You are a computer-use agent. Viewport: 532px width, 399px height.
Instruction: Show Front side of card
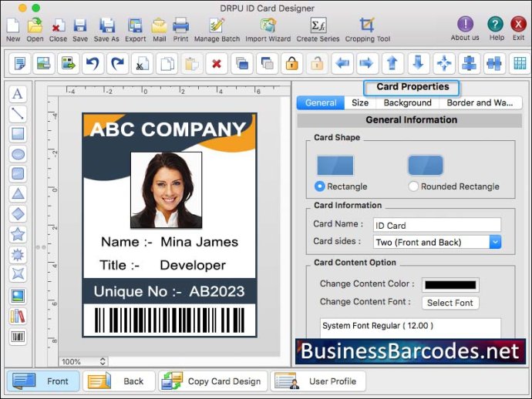point(43,381)
